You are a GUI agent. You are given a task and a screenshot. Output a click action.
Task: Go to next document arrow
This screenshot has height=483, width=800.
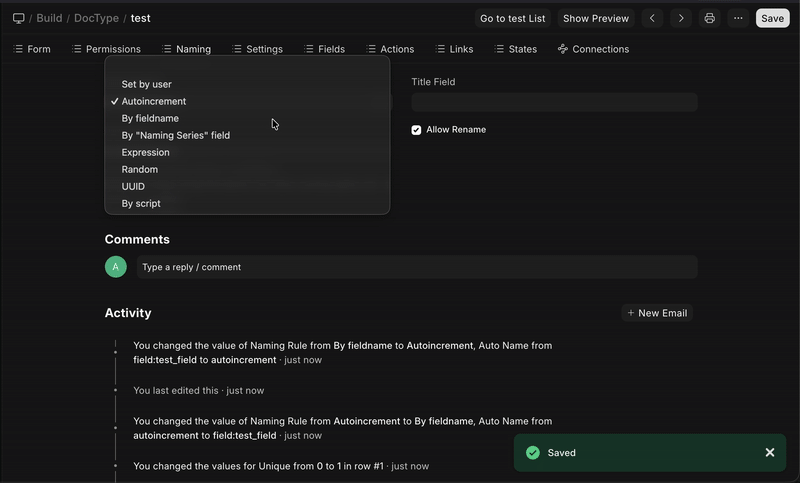click(681, 18)
